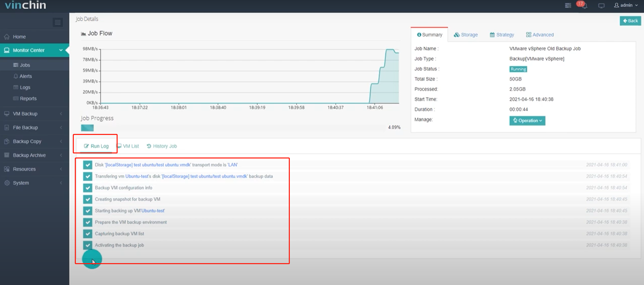Image resolution: width=644 pixels, height=285 pixels.
Task: Click the Processed value 2.05GB
Action: 517,89
